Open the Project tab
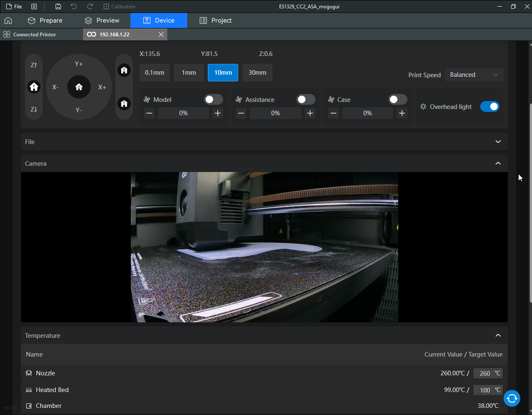Screen dimensions: 532x415 [216, 20]
